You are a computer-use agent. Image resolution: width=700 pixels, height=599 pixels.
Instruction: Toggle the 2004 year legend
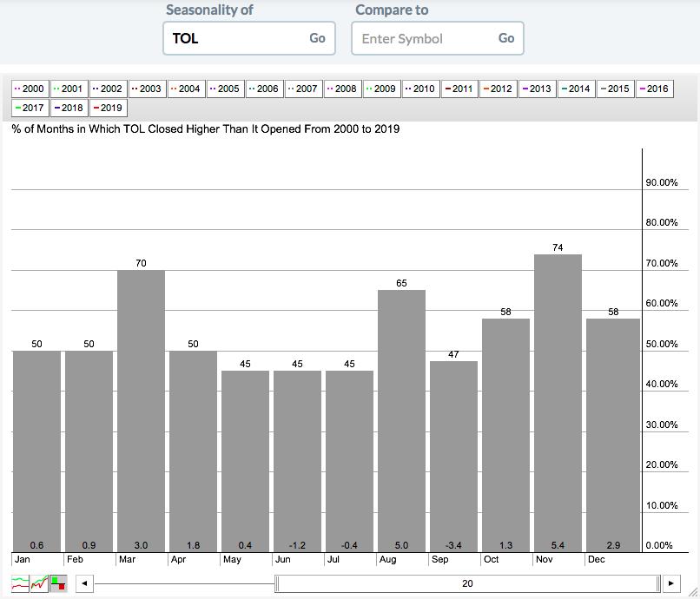(x=186, y=89)
